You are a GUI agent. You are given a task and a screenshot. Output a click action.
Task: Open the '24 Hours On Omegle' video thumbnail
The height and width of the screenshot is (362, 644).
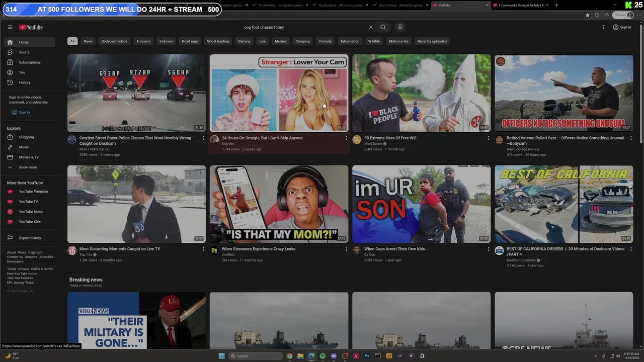click(279, 93)
